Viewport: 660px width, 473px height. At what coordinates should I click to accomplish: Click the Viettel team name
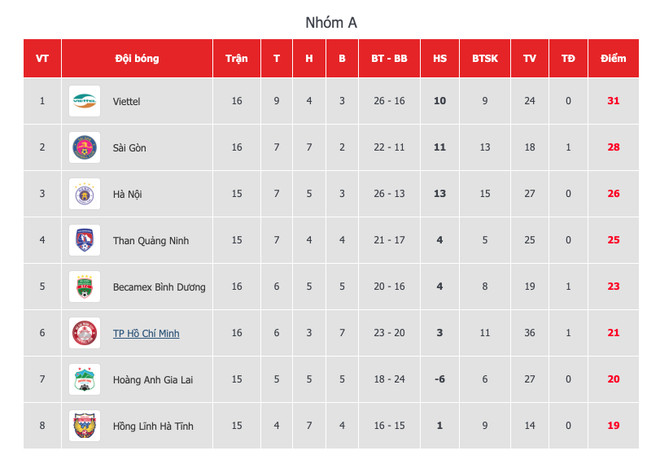(127, 101)
